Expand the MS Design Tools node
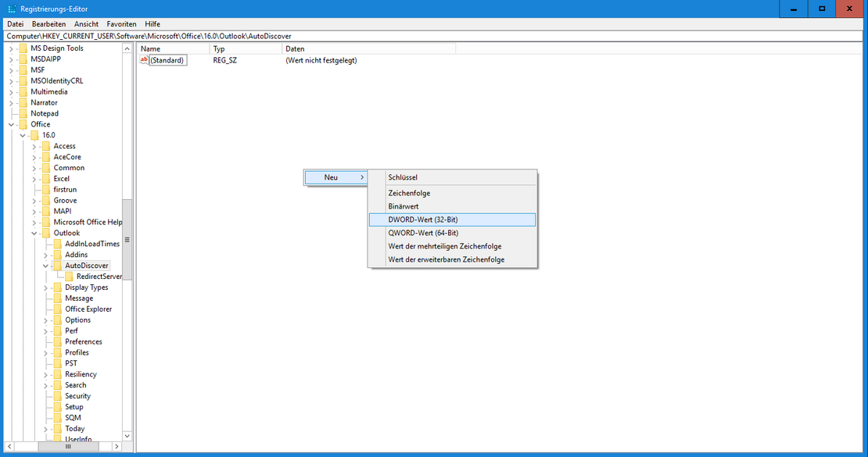 click(12, 48)
